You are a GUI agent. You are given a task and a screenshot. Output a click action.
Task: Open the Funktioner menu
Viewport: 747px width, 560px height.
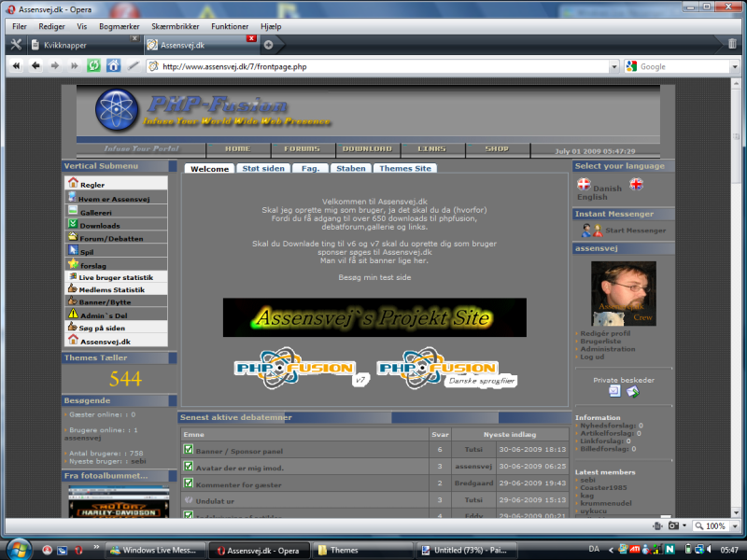tap(230, 27)
